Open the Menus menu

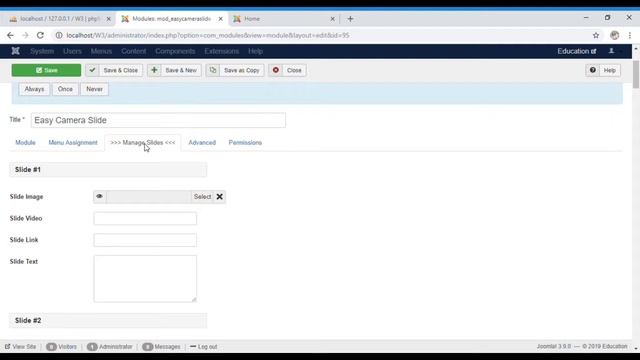pos(101,51)
